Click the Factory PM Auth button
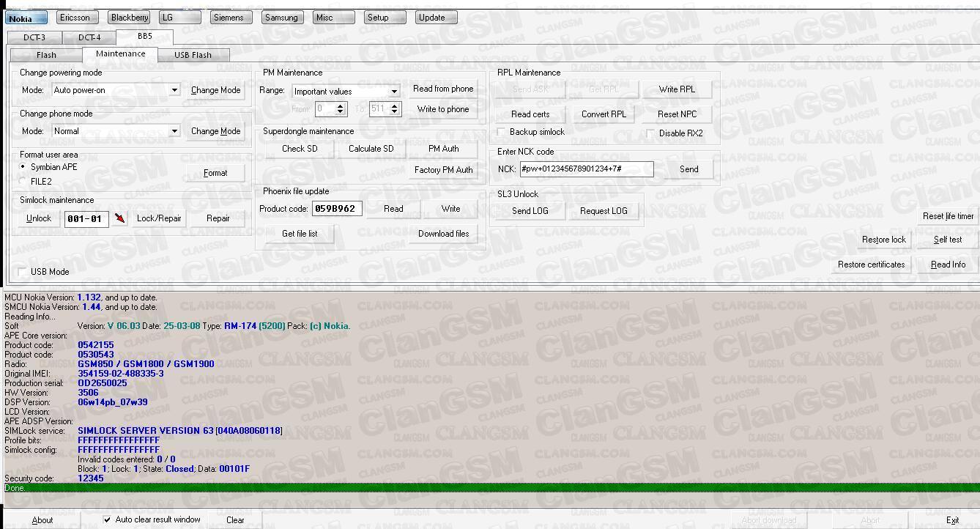 (x=444, y=170)
